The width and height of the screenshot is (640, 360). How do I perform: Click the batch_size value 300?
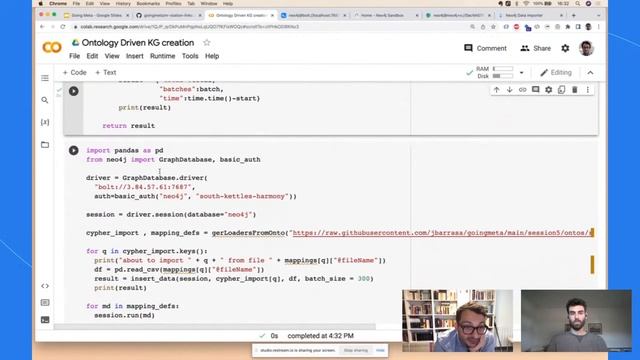tap(364, 278)
